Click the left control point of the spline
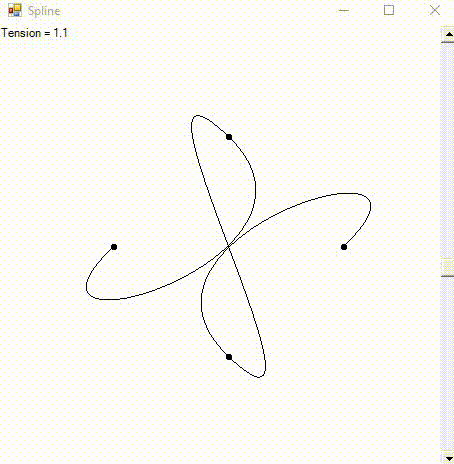 pos(114,247)
